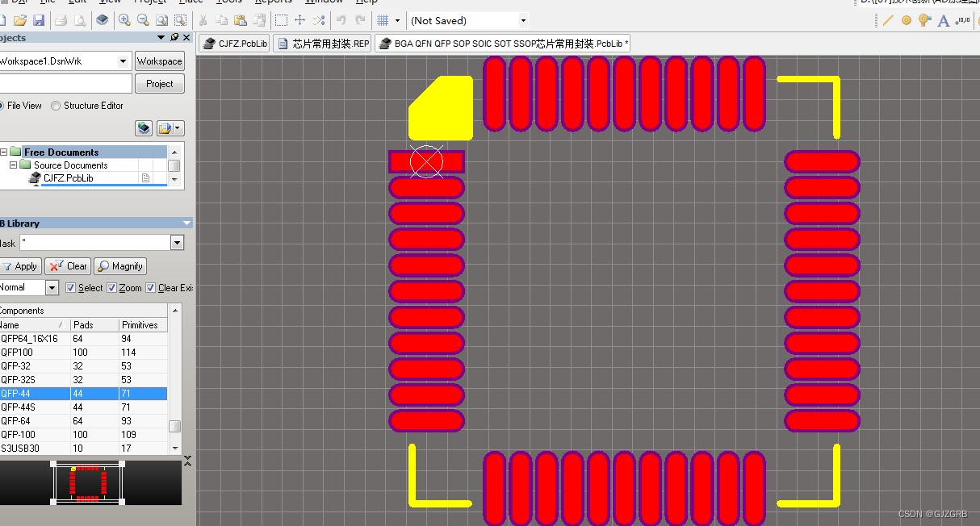The width and height of the screenshot is (980, 526).
Task: Activate the Move Selection cross-arrow icon
Action: pos(299,19)
